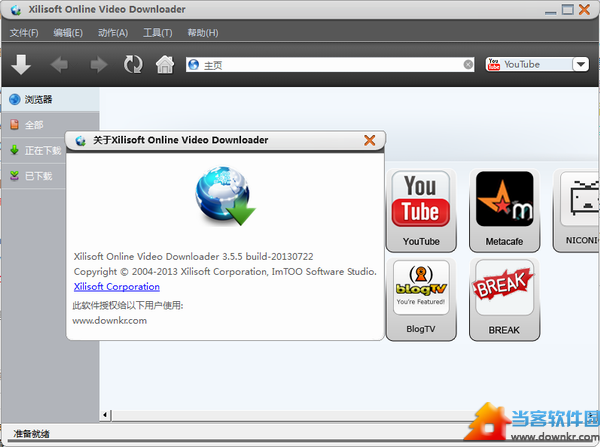600x447 pixels.
Task: Open the 工具(T) menu
Action: 158,33
